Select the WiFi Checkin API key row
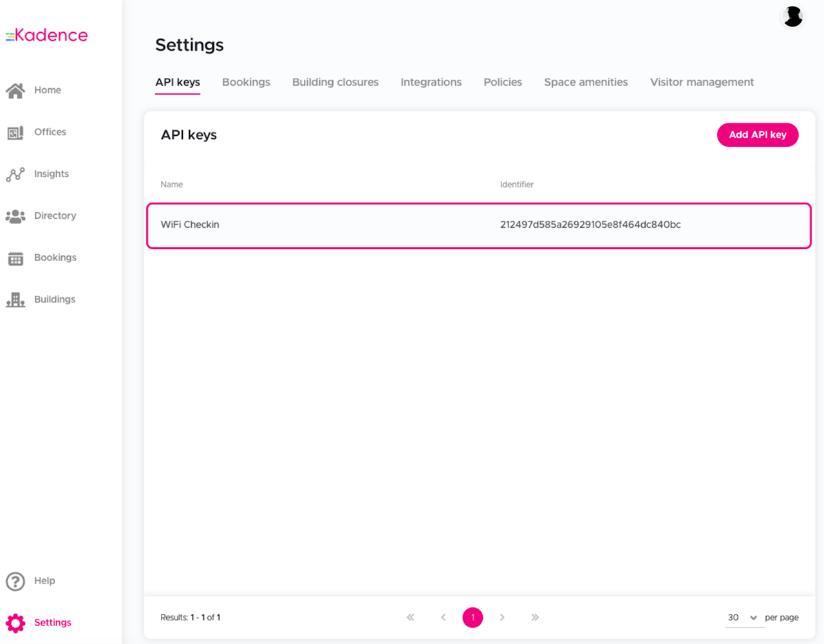824x644 pixels. click(x=478, y=225)
